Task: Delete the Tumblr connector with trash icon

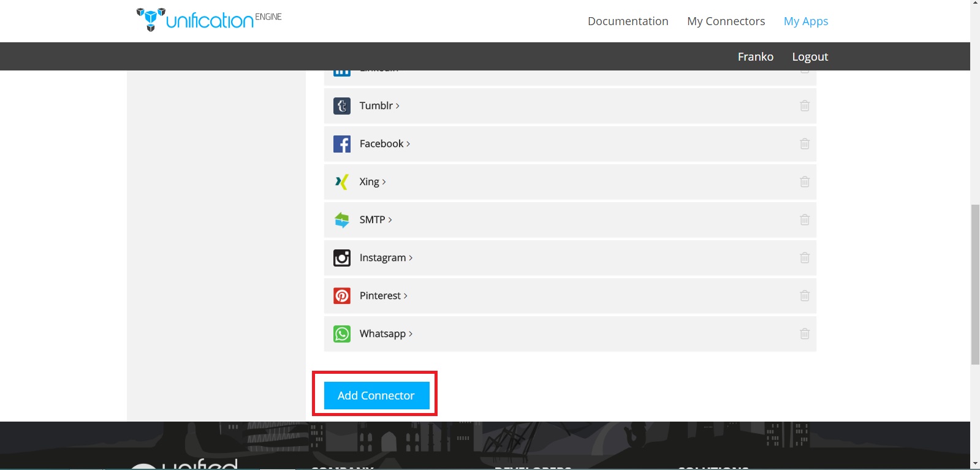Action: pos(805,106)
